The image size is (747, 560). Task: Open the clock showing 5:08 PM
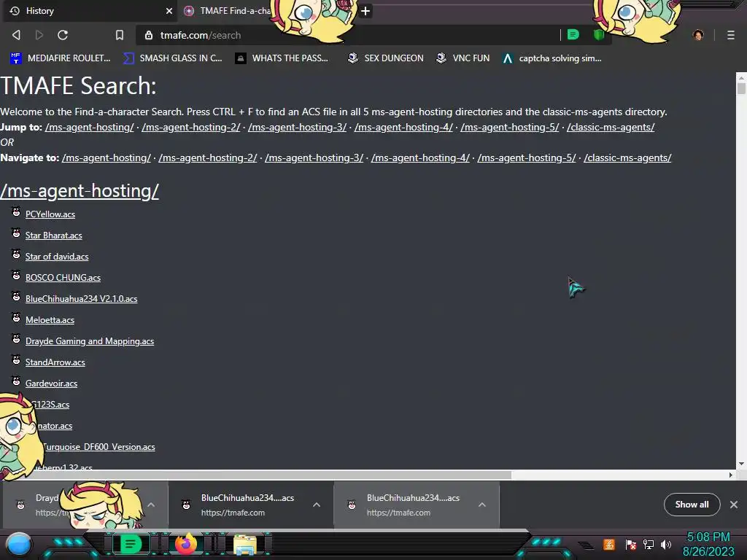click(708, 544)
